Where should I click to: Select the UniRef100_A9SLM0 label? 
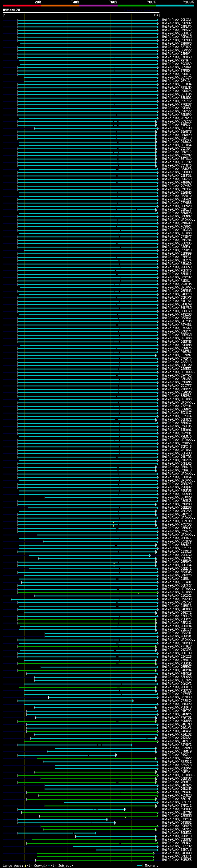(176, 88)
